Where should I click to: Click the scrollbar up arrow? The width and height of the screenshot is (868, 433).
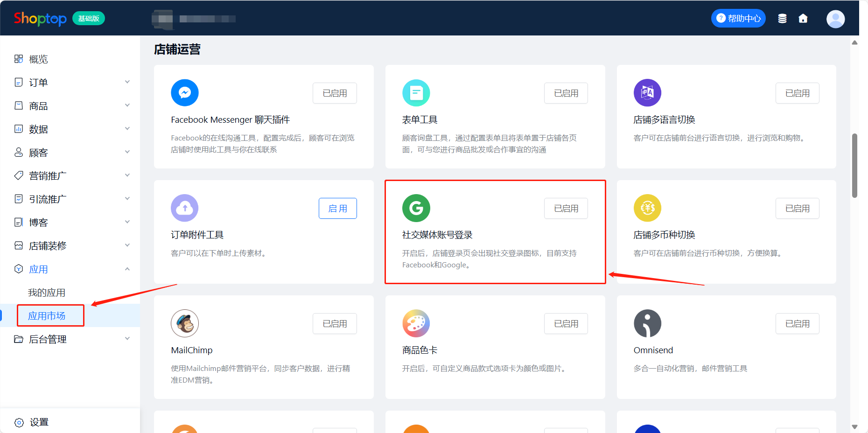pyautogui.click(x=855, y=42)
